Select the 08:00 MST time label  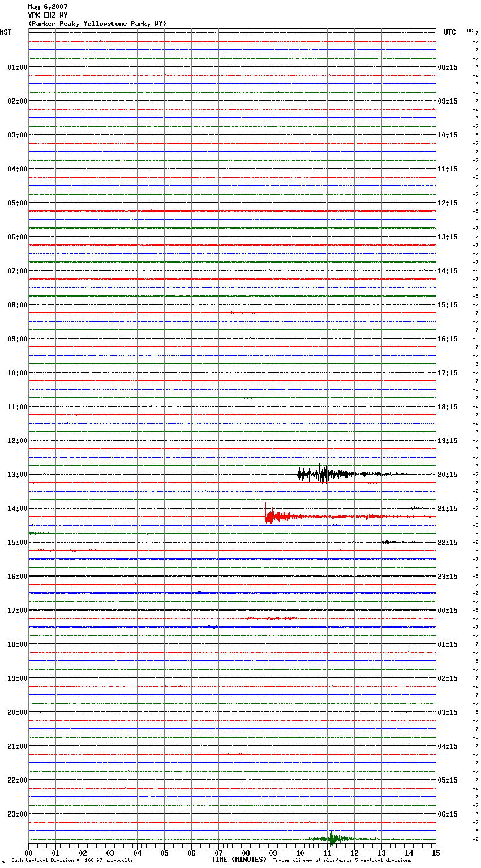pos(17,305)
